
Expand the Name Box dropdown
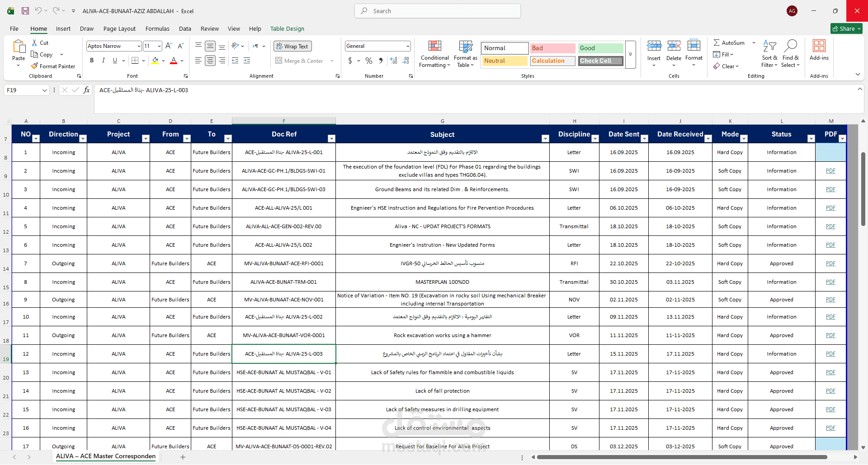click(44, 90)
